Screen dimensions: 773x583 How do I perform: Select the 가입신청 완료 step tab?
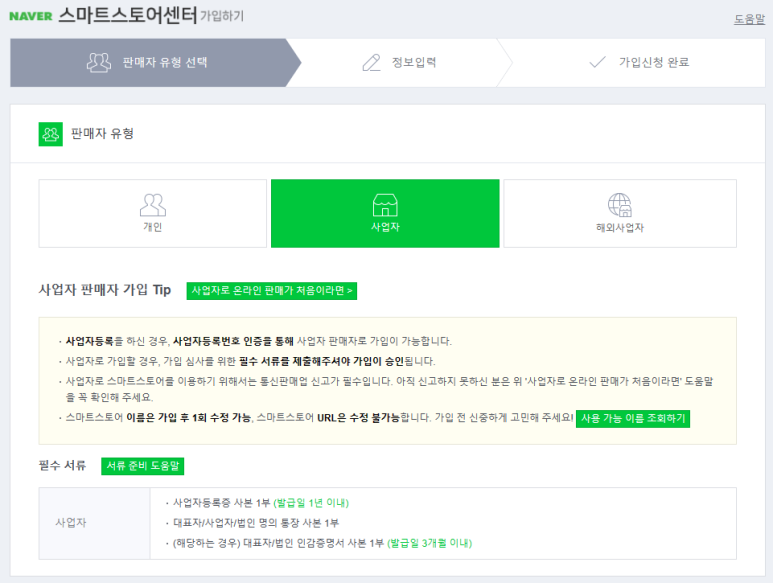[639, 63]
